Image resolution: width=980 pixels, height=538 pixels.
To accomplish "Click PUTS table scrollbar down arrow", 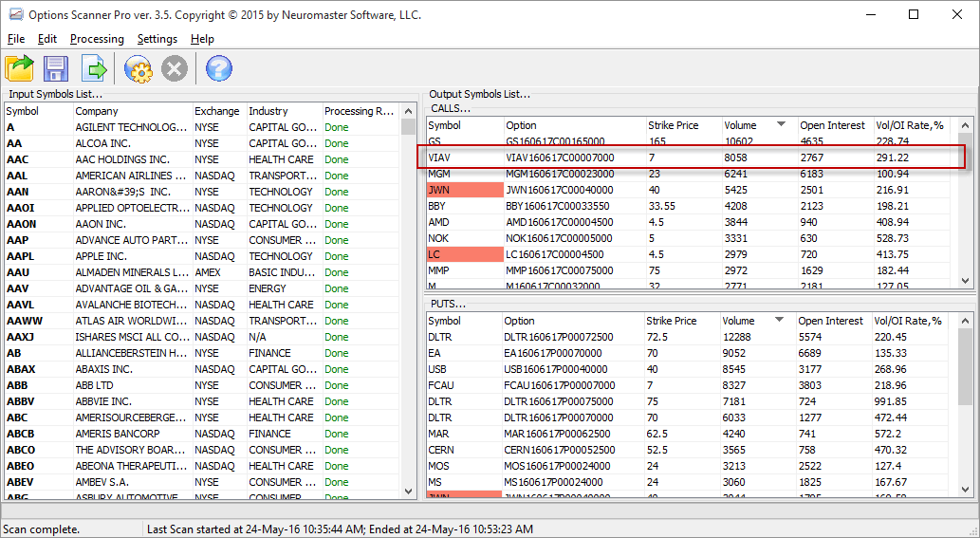I will (965, 491).
